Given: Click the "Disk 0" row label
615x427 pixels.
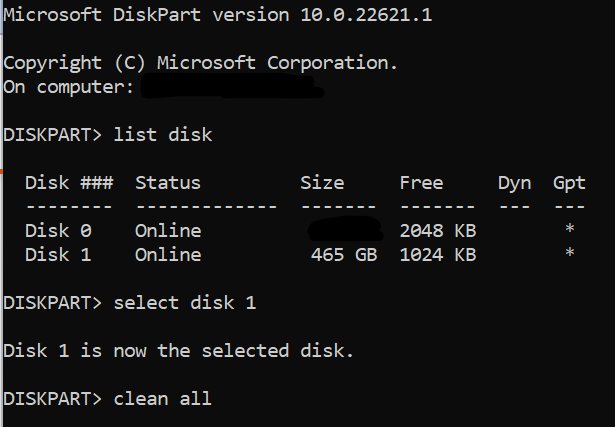Looking at the screenshot, I should (58, 231).
